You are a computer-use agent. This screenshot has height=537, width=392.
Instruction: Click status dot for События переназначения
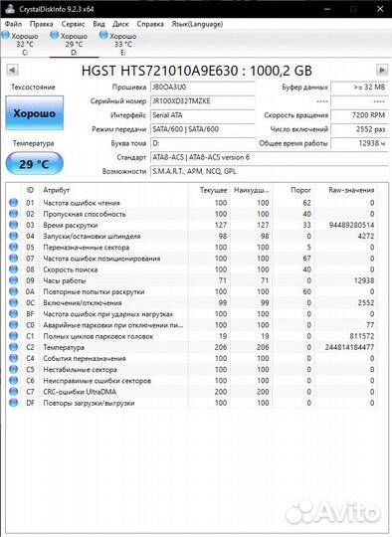coord(13,358)
